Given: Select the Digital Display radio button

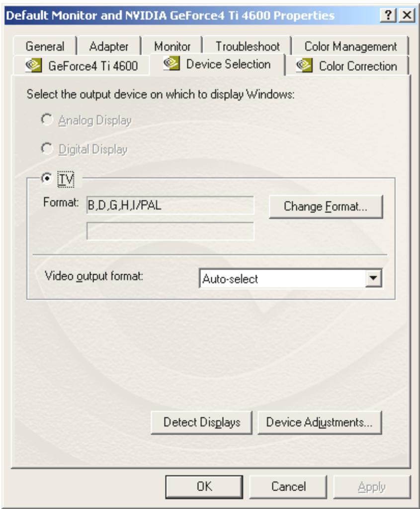Looking at the screenshot, I should (47, 149).
